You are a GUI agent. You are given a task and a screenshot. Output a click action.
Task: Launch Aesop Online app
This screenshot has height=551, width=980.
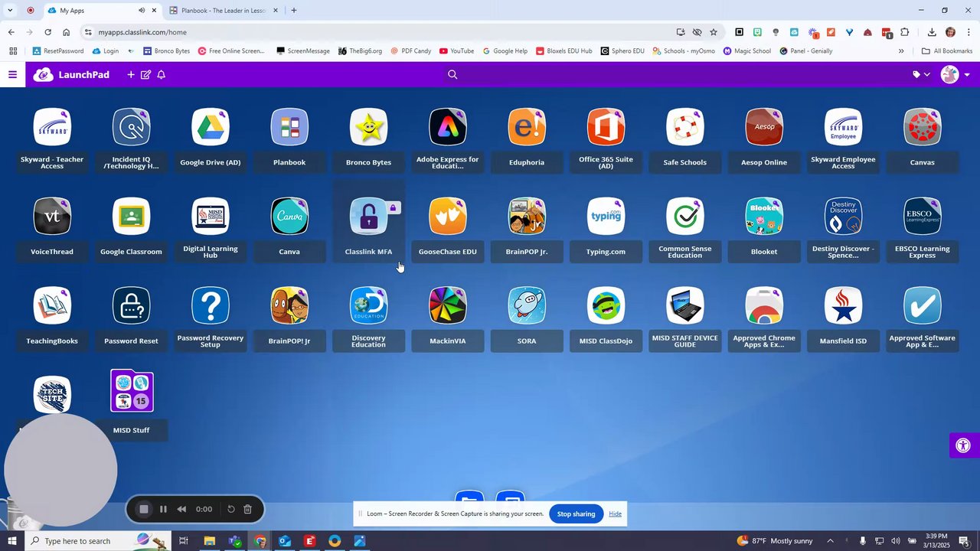click(x=764, y=127)
